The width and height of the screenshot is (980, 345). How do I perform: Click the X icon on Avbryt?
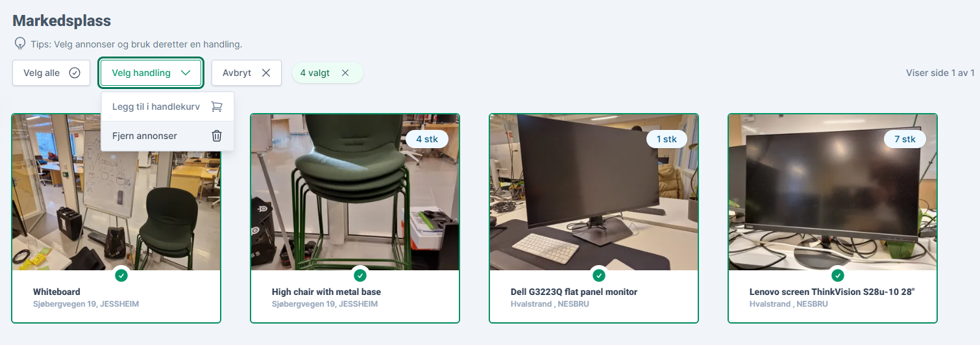coord(266,73)
